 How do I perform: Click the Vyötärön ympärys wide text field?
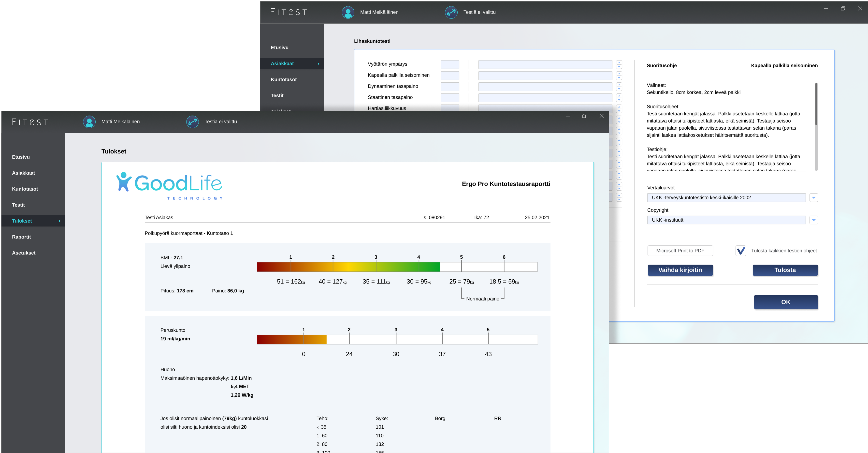(x=545, y=64)
